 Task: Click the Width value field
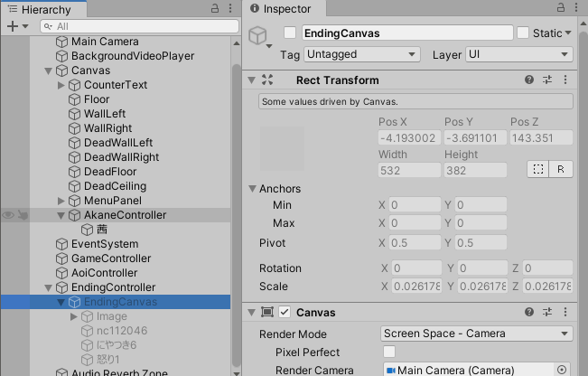click(x=409, y=170)
